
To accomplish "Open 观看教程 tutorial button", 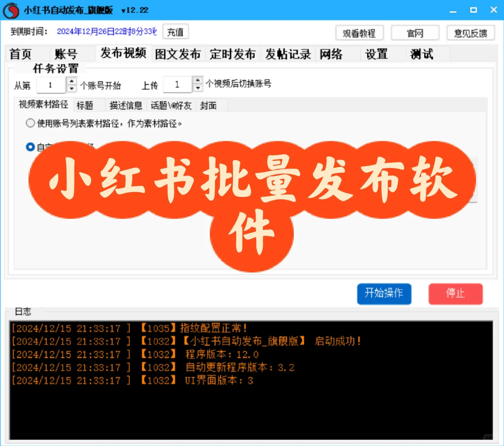I will 359,33.
